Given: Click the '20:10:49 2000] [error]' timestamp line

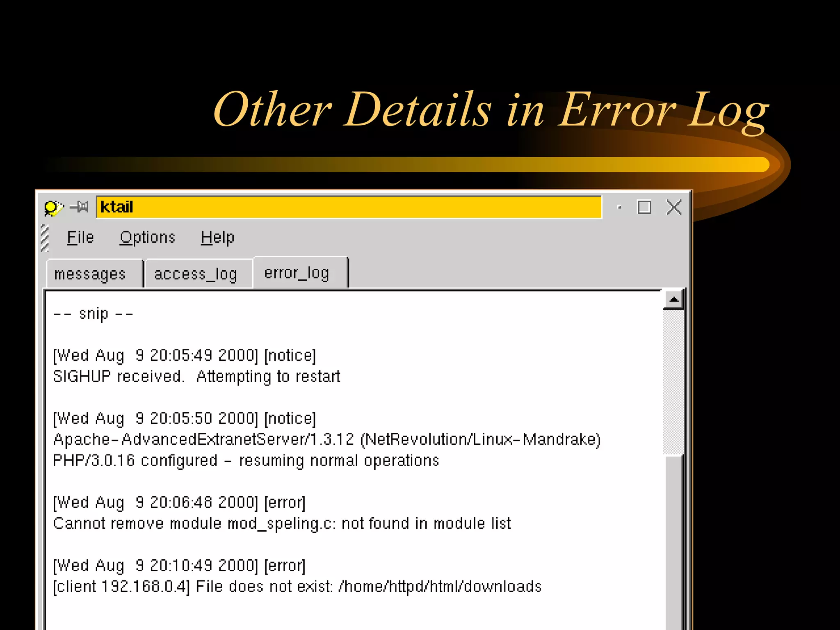Looking at the screenshot, I should (179, 566).
